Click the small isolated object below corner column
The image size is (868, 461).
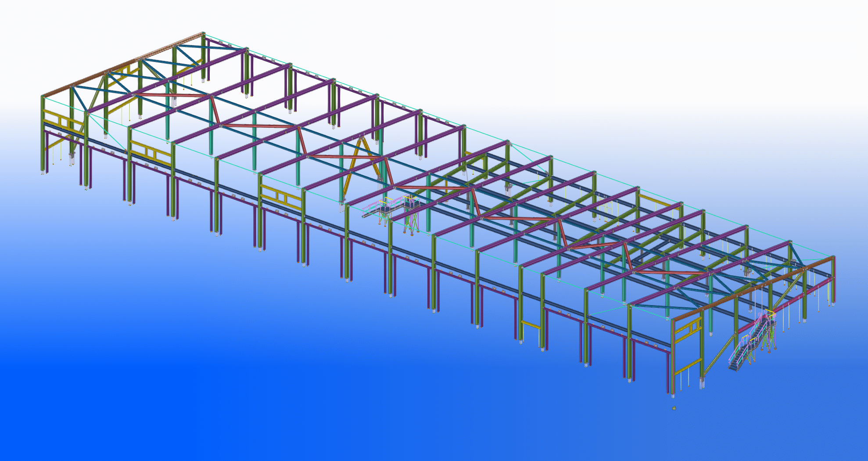click(674, 408)
